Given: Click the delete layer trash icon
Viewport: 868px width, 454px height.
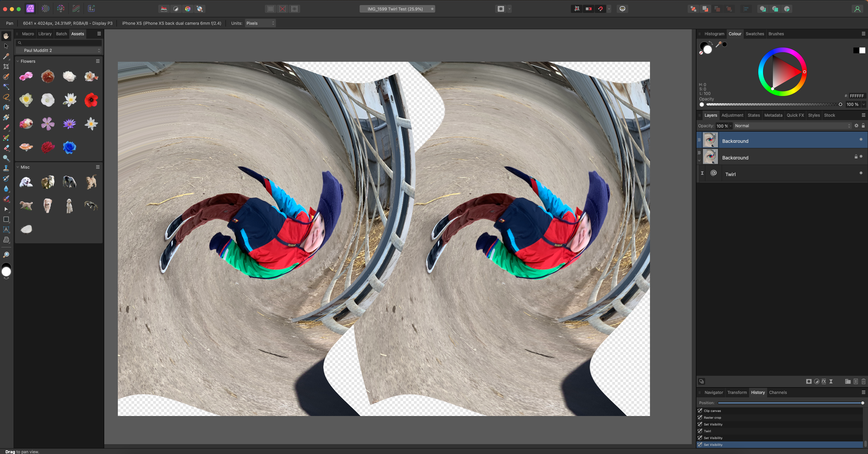Looking at the screenshot, I should click(x=863, y=381).
